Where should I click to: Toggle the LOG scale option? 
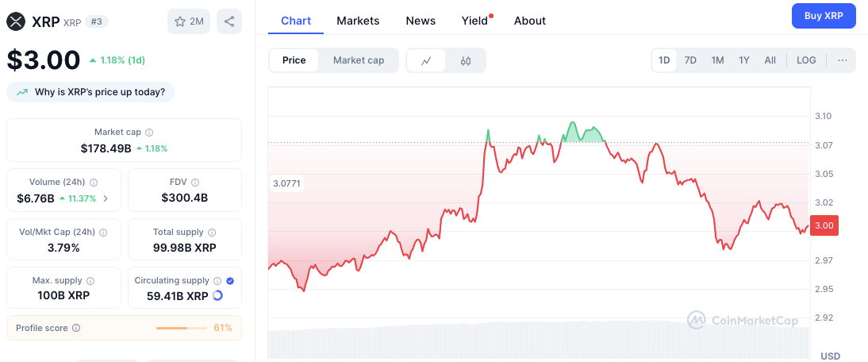[x=806, y=60]
